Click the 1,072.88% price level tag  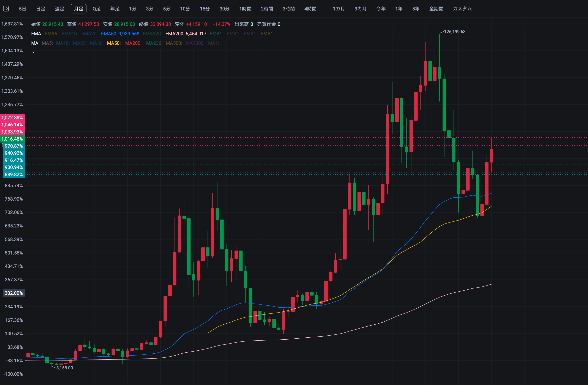[x=12, y=118]
